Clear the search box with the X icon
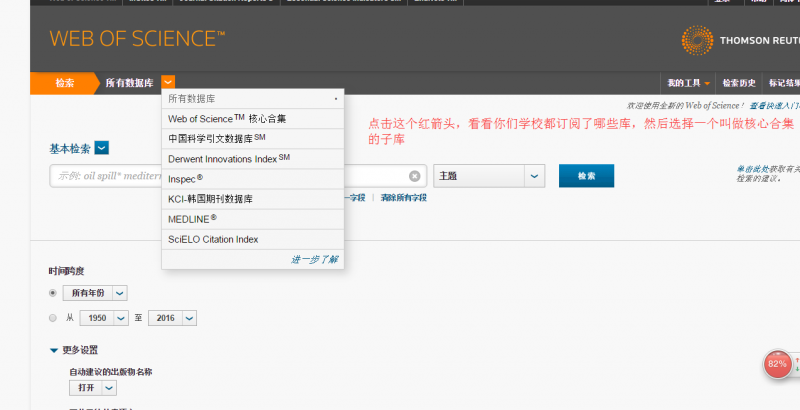This screenshot has width=800, height=410. point(415,176)
